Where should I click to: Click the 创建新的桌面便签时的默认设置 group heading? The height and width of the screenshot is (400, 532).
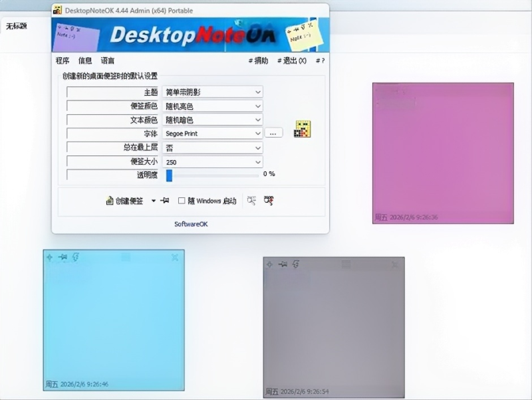tap(110, 76)
